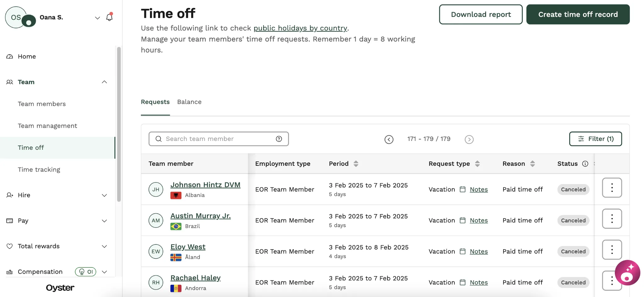Viewport: 644px width, 297px height.
Task: Go to next page of requests
Action: 469,139
